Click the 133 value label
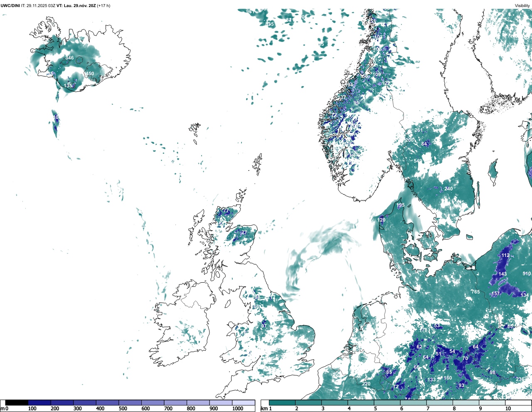 [x=432, y=380]
